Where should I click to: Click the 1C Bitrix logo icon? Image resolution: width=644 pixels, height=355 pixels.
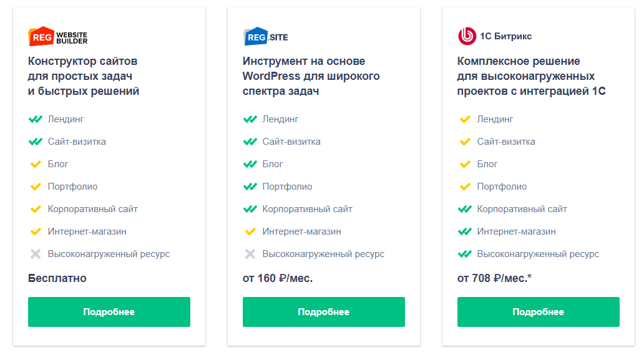[x=467, y=36]
